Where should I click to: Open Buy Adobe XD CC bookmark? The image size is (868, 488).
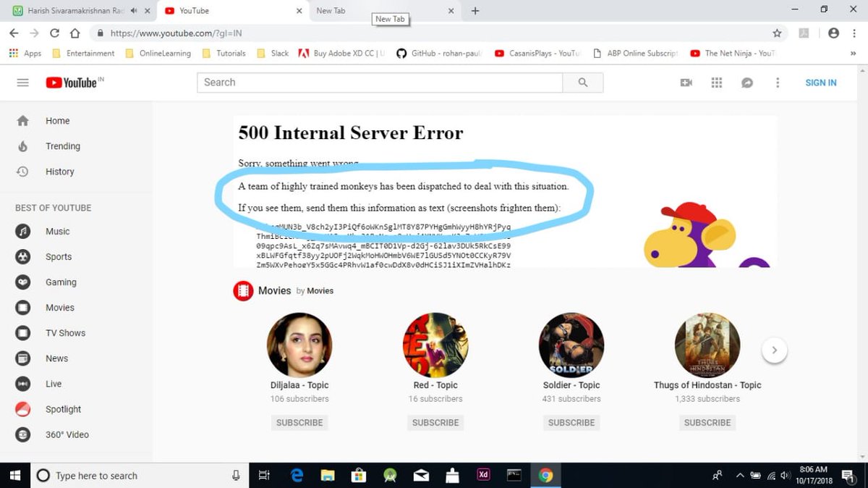click(342, 53)
